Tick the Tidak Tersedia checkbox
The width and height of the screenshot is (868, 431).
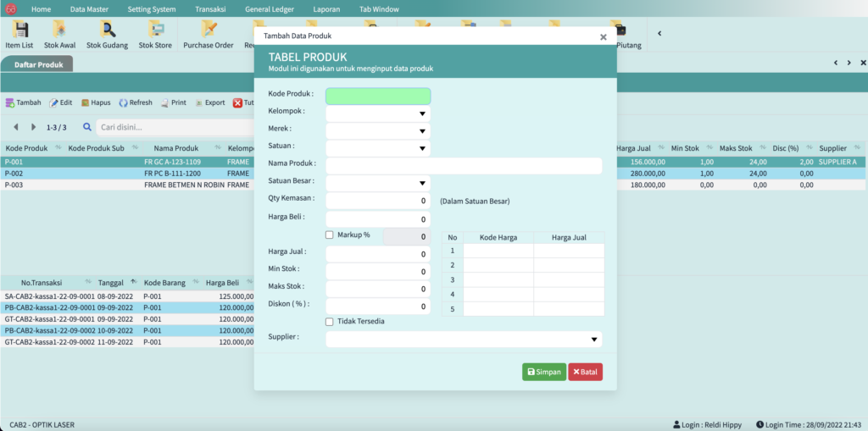point(330,322)
